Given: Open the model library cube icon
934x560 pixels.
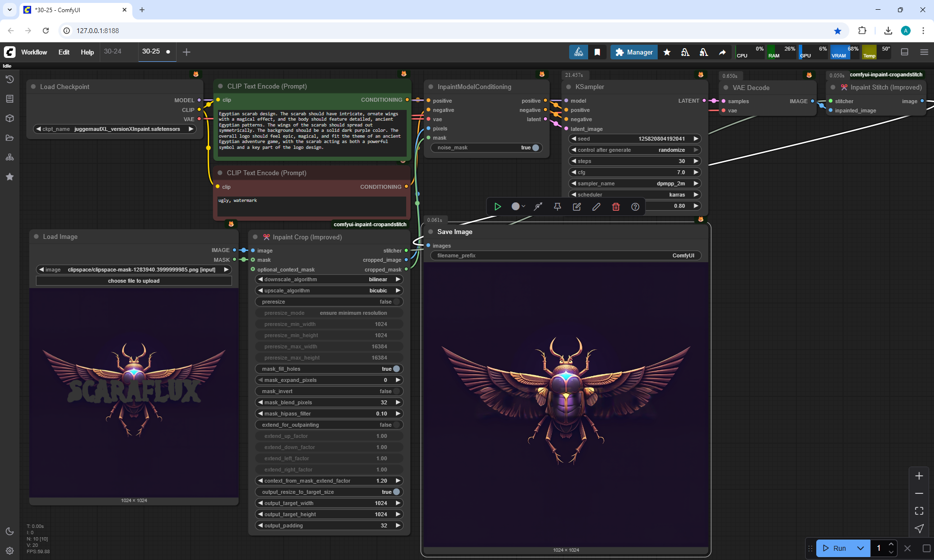Looking at the screenshot, I should (x=10, y=118).
